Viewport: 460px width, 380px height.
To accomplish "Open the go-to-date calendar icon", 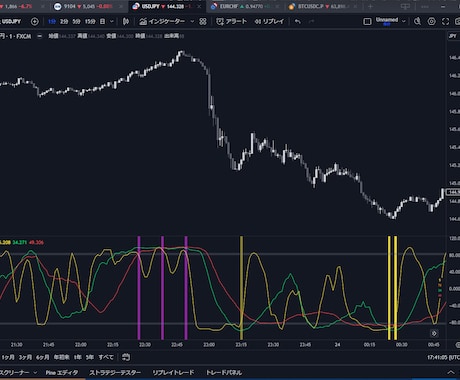I will tap(126, 357).
